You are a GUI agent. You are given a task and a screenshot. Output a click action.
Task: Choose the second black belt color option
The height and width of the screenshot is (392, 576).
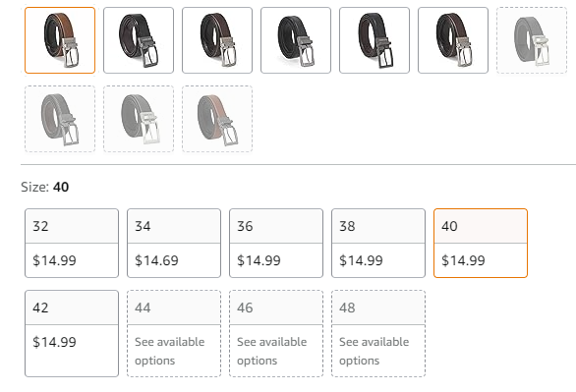pos(139,40)
